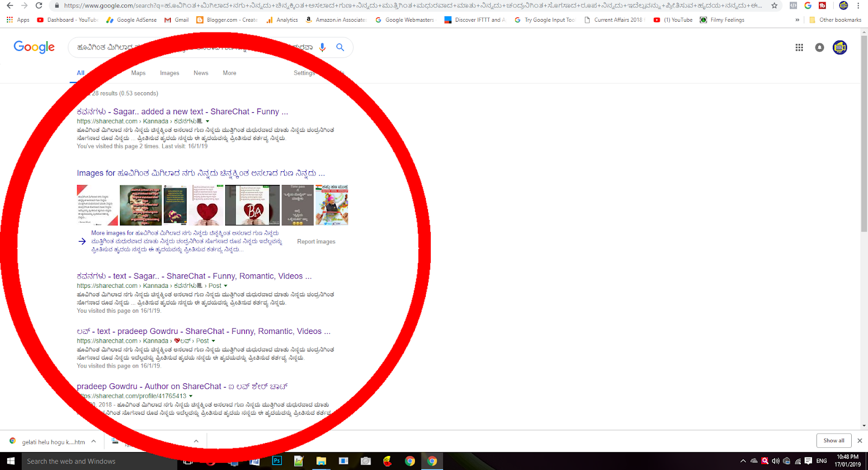Open Photoshop from the taskbar
Screen dimensions: 868x470
click(277, 461)
